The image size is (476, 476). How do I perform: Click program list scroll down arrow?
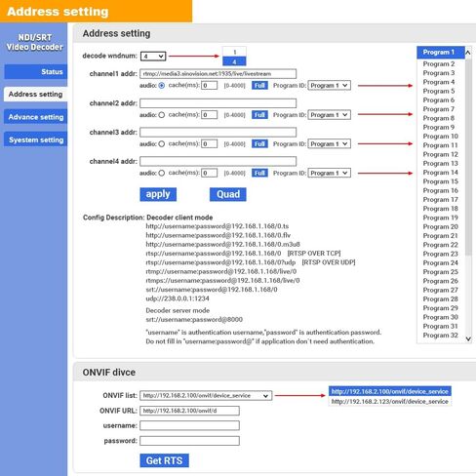point(468,338)
